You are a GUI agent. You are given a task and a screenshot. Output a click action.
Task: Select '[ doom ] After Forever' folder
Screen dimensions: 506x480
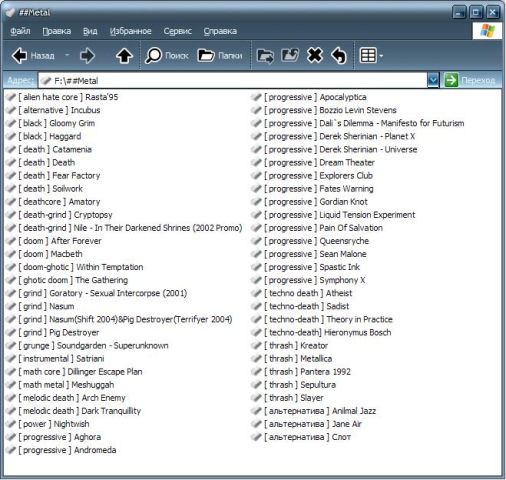[x=60, y=241]
